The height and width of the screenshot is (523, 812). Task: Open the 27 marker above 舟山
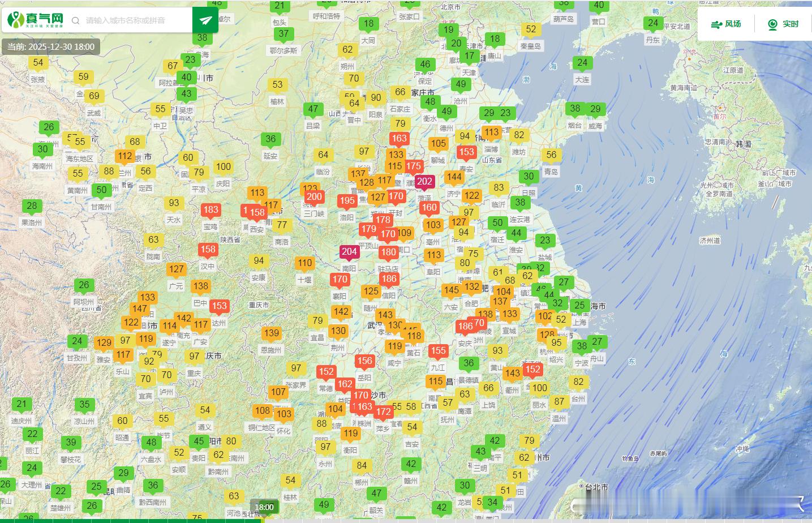click(597, 342)
